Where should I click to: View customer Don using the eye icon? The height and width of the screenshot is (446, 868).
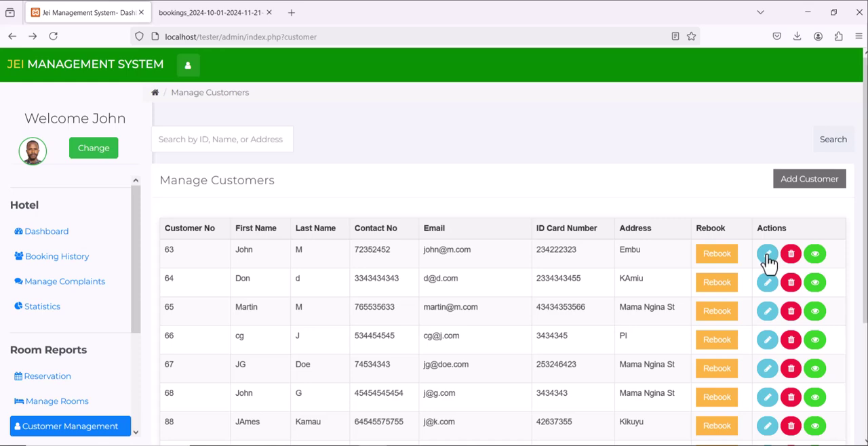pyautogui.click(x=814, y=282)
